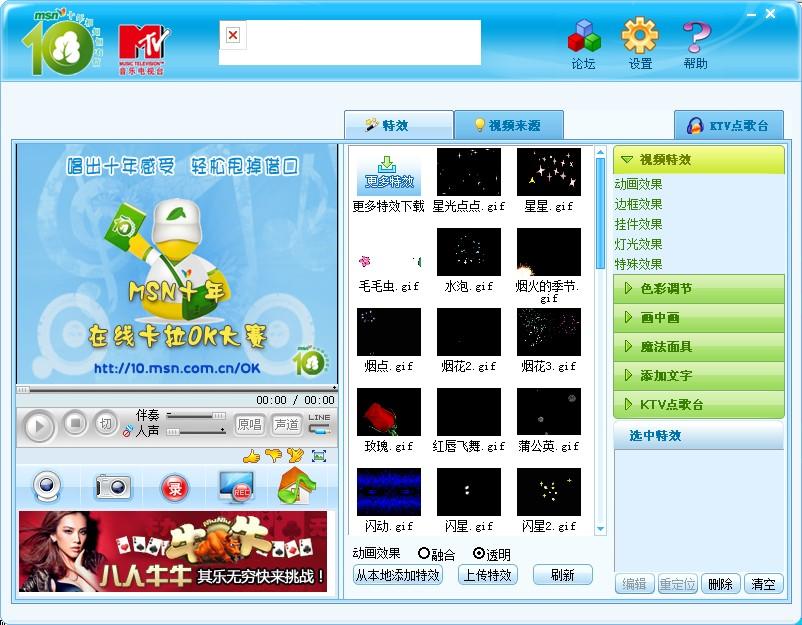
Task: Click the thumbs-up icon
Action: click(250, 456)
